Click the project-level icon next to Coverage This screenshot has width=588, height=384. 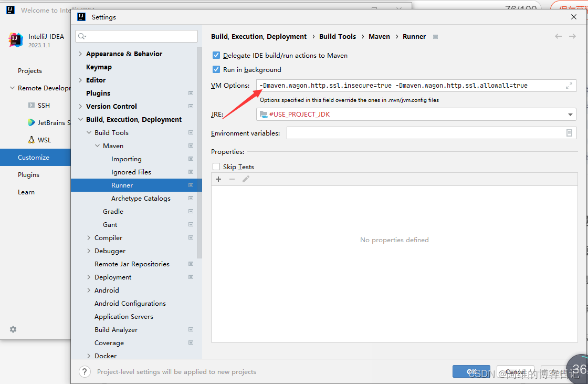pyautogui.click(x=191, y=343)
